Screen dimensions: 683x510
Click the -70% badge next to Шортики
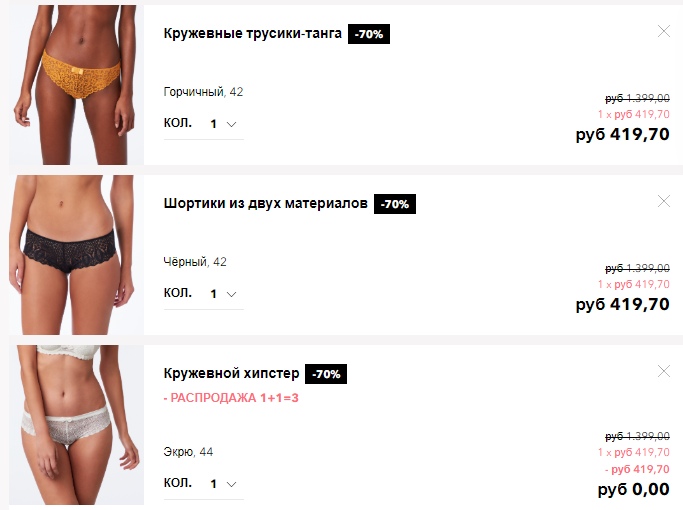(395, 204)
